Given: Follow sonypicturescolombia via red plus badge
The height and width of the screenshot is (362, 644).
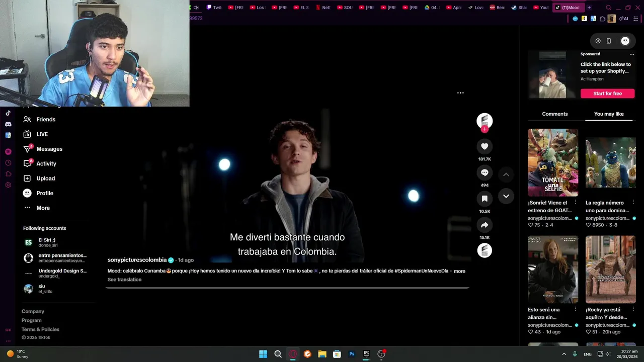Looking at the screenshot, I should point(485,129).
